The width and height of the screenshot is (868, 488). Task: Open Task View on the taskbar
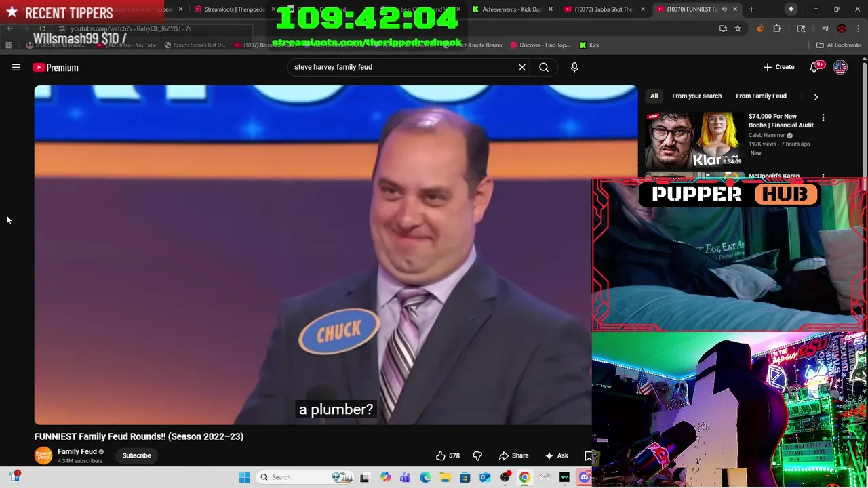point(364,477)
